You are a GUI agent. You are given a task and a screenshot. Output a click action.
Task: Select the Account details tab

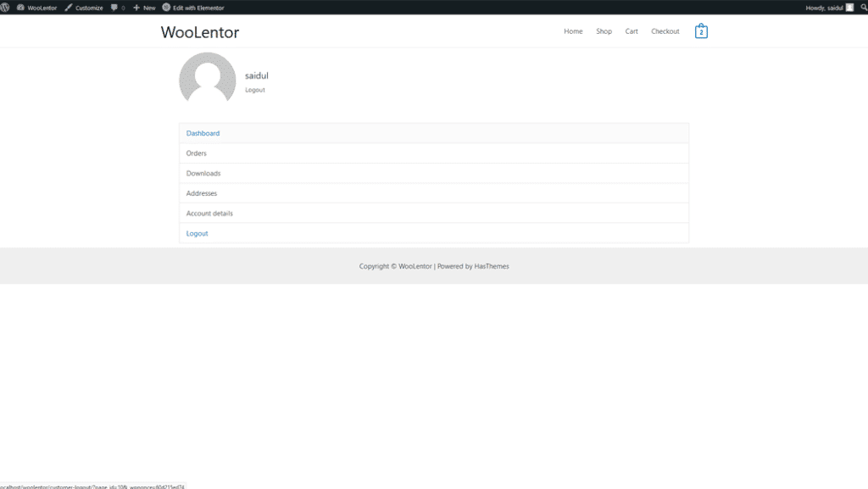pos(434,213)
